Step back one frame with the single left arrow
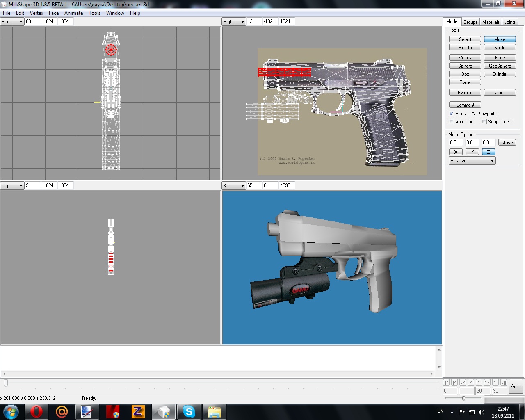Viewport: 525px width, 420px height. (x=471, y=382)
